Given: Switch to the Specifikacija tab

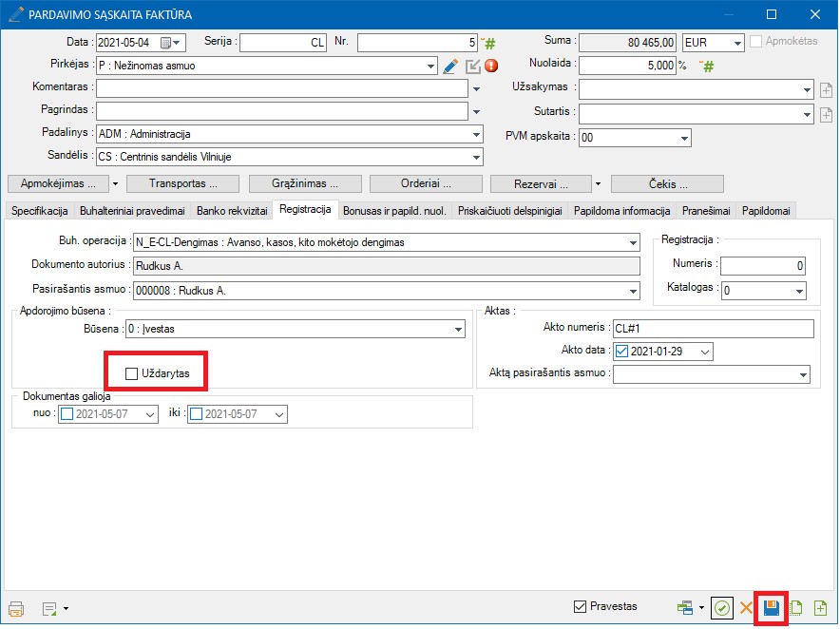Looking at the screenshot, I should click(39, 211).
